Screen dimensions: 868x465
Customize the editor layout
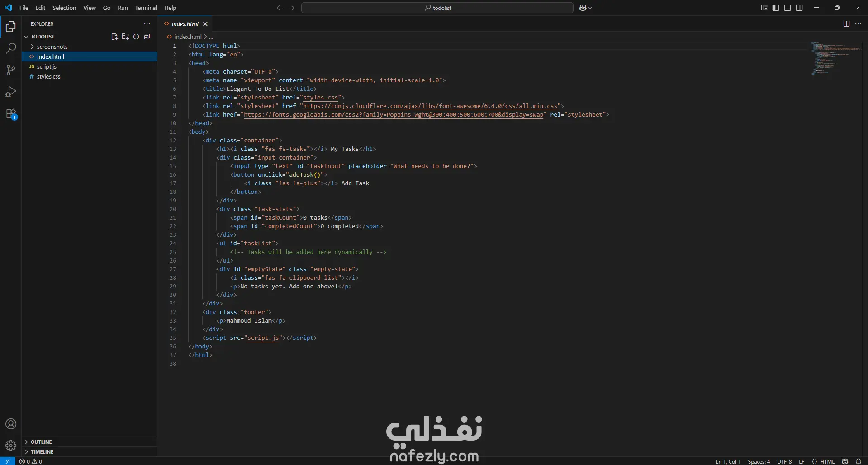point(764,8)
